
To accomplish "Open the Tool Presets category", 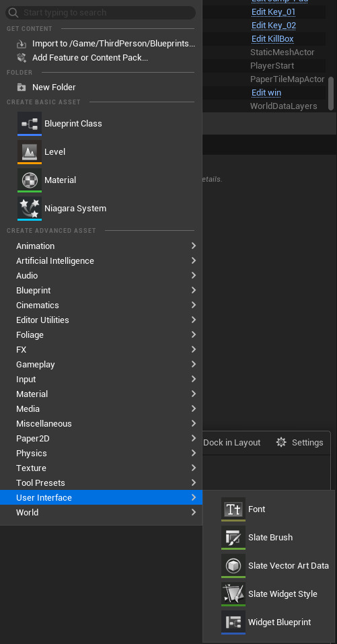I will [x=101, y=482].
